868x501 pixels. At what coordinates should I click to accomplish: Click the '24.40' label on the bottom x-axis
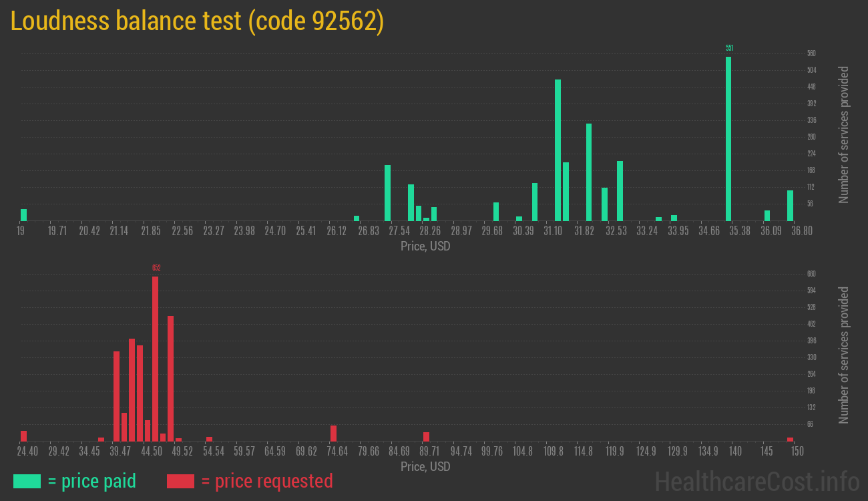tap(27, 451)
